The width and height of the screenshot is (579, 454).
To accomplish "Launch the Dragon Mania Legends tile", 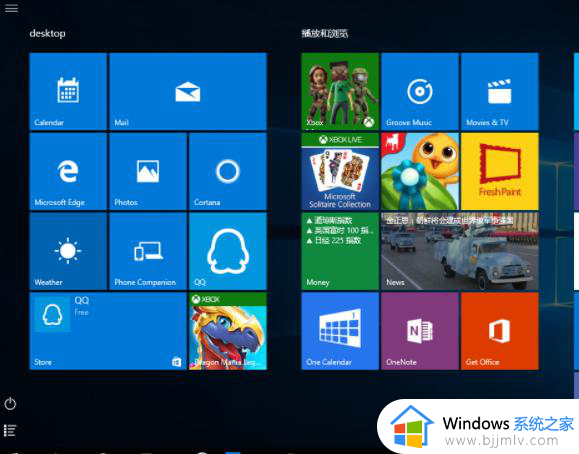I will click(228, 331).
